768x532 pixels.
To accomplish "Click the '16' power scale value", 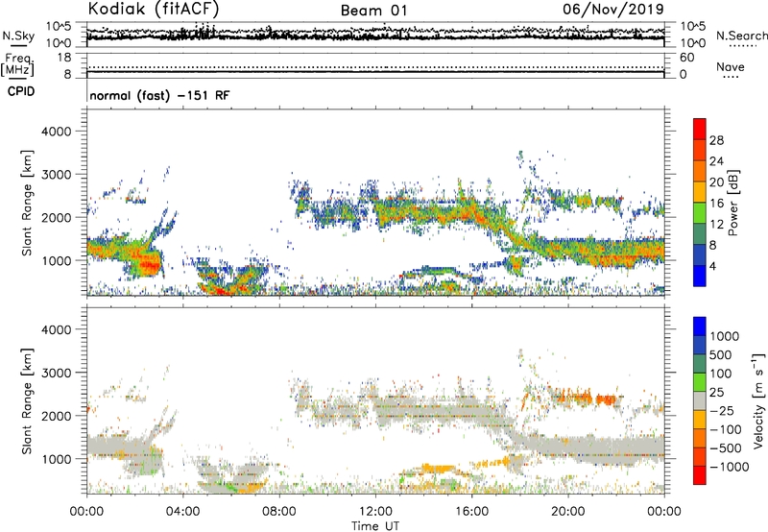I will point(716,204).
